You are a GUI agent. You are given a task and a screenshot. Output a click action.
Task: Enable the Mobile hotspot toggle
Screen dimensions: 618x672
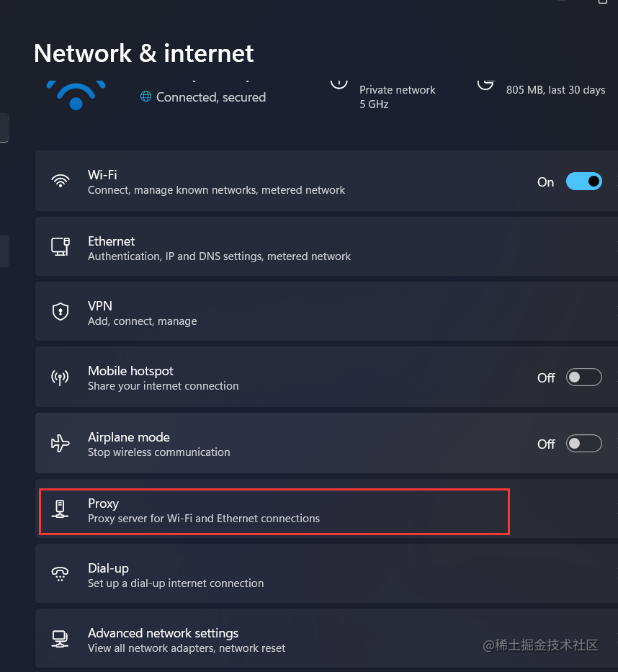click(583, 377)
